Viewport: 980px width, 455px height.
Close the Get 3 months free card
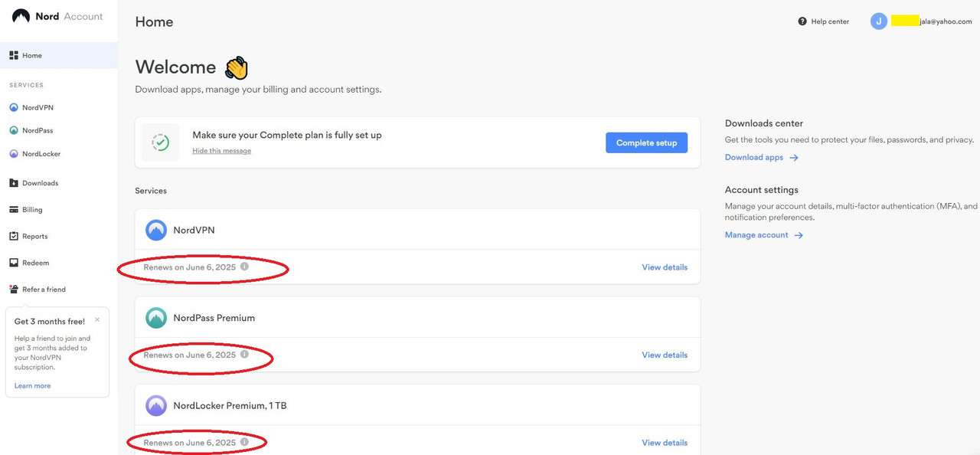click(x=97, y=320)
